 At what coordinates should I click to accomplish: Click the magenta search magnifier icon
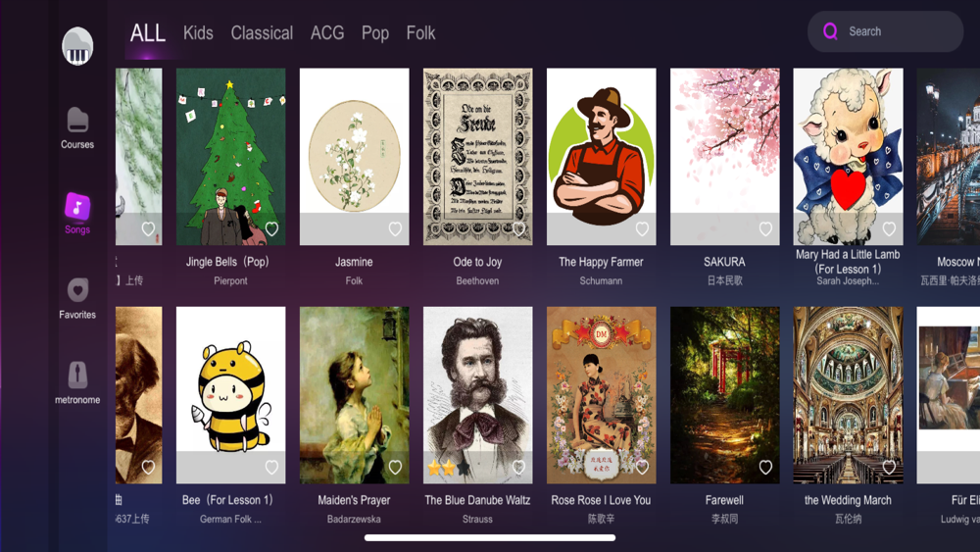[830, 31]
